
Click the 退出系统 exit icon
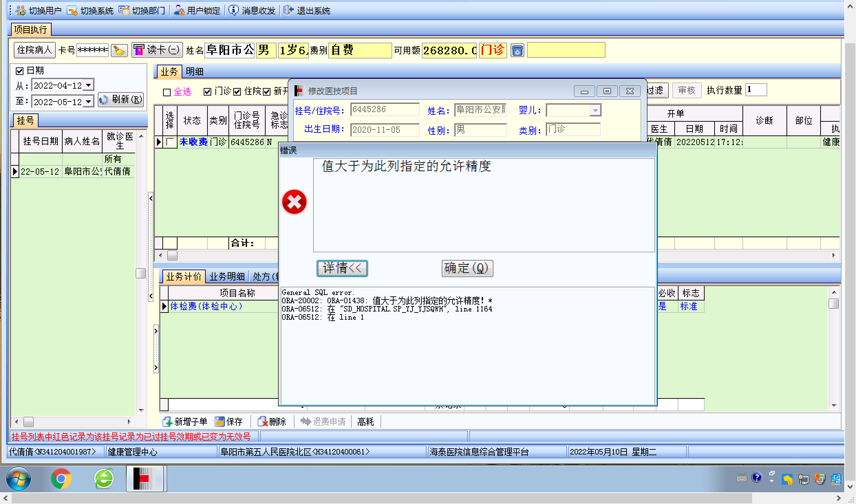coord(288,11)
